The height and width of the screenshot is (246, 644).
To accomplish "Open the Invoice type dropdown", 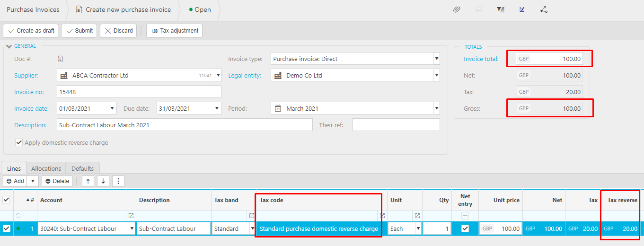I will (436, 59).
